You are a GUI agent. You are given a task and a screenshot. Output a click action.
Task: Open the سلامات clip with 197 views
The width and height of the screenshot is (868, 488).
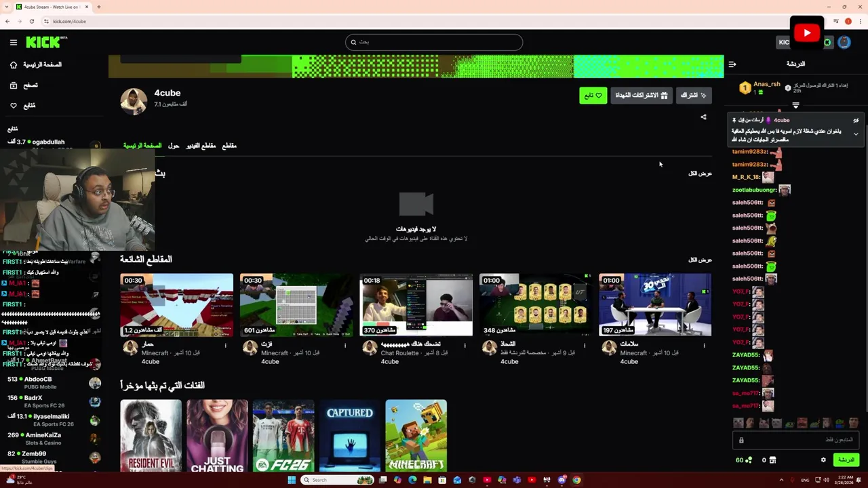pos(655,305)
